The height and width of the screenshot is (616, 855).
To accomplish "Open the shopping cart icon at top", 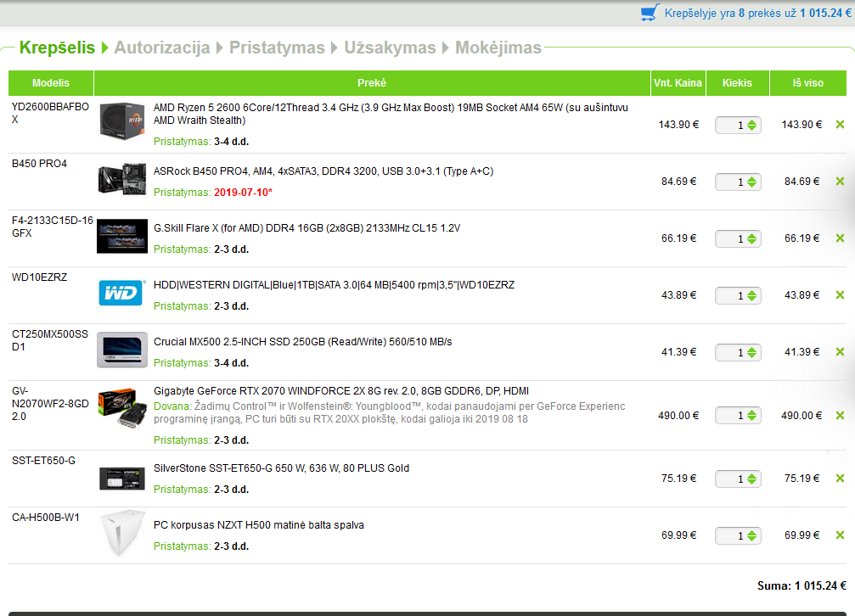I will pos(650,13).
